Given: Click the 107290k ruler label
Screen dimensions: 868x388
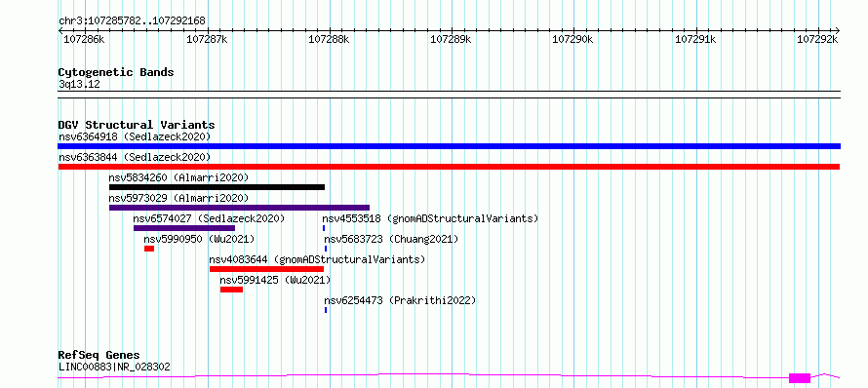Looking at the screenshot, I should point(572,39).
